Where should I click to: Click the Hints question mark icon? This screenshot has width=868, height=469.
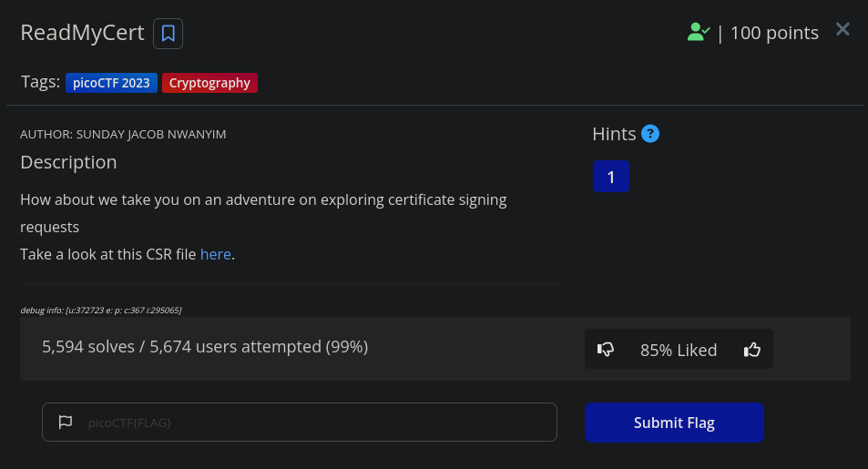click(650, 134)
